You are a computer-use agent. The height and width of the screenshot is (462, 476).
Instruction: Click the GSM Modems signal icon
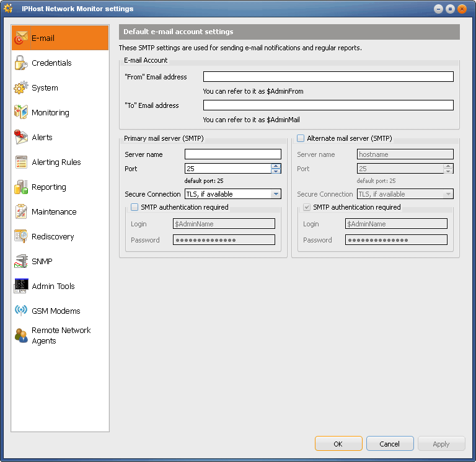[21, 311]
